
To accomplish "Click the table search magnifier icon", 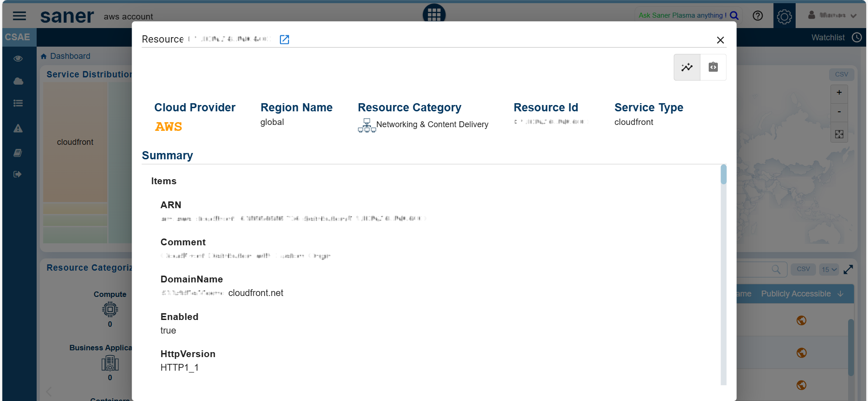I will [776, 270].
